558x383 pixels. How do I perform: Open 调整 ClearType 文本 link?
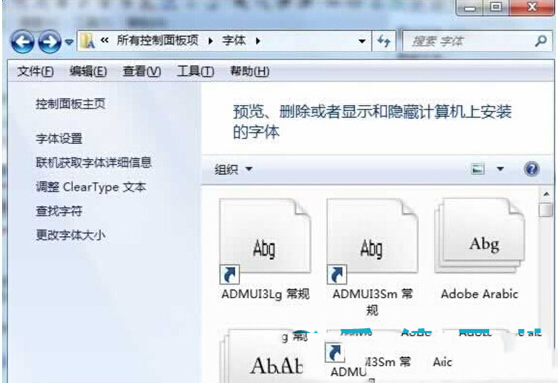click(91, 187)
